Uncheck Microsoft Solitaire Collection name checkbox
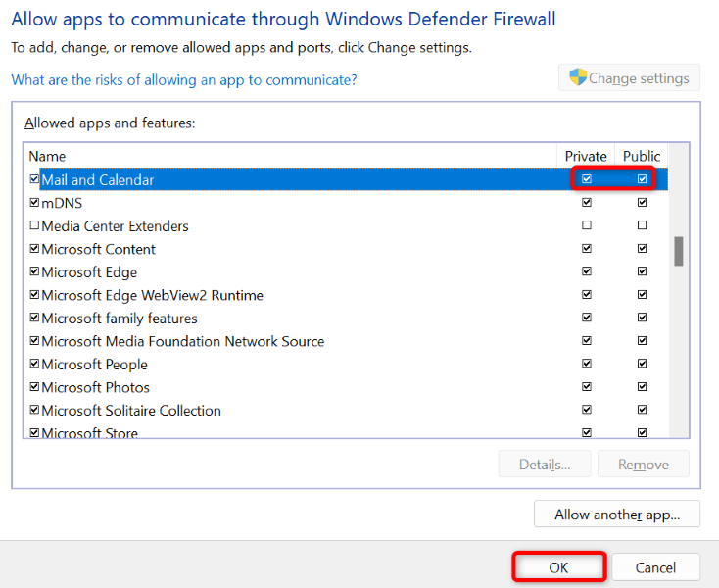This screenshot has height=588, width=719. tap(34, 410)
